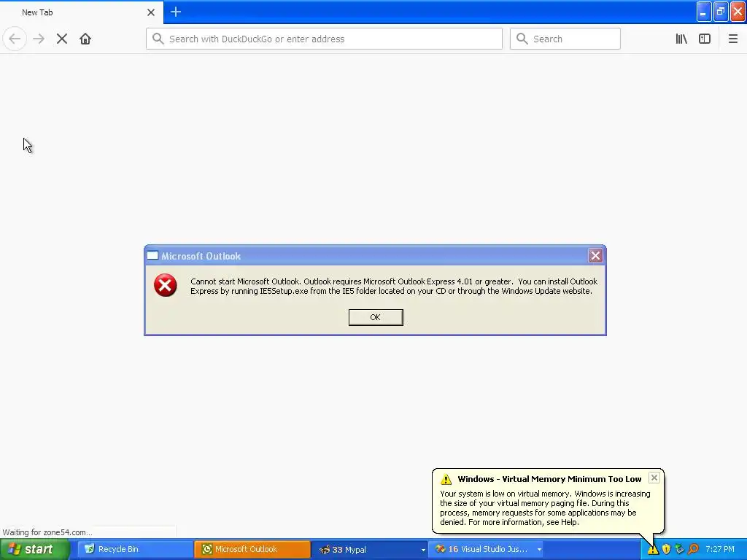Click warning icon in balloon notification
This screenshot has height=560, width=747.
[446, 479]
